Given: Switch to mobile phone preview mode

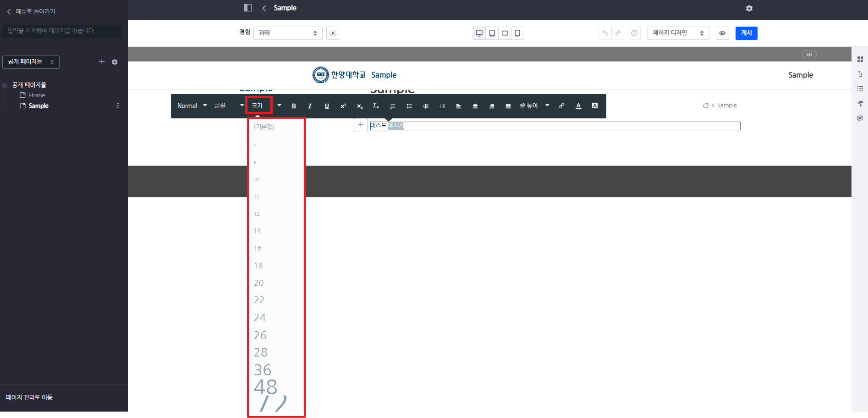Looking at the screenshot, I should click(517, 33).
